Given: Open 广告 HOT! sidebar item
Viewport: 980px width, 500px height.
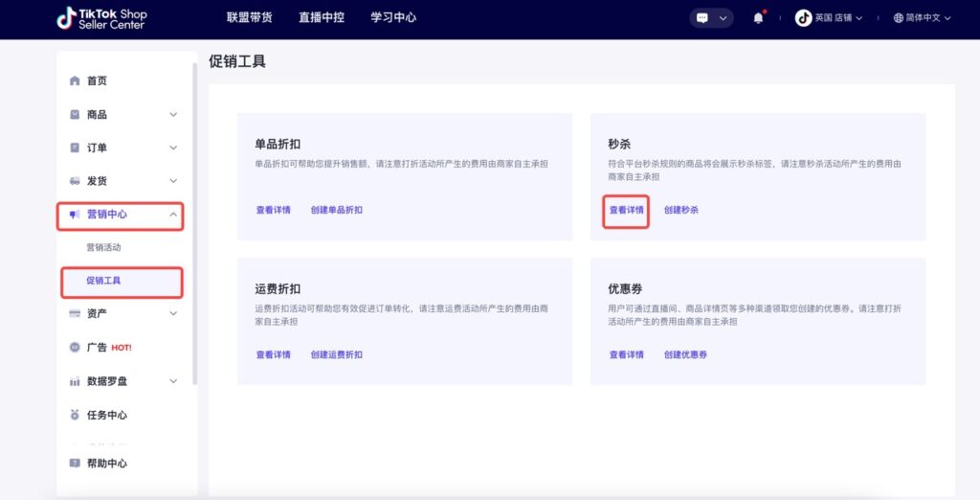Looking at the screenshot, I should (x=109, y=348).
